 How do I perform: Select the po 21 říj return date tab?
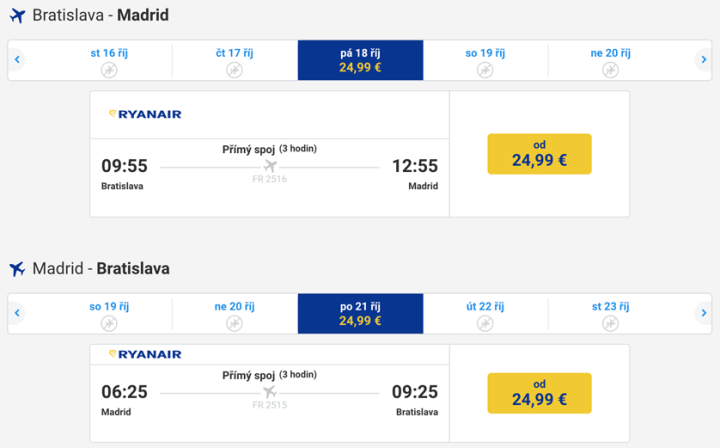click(360, 313)
